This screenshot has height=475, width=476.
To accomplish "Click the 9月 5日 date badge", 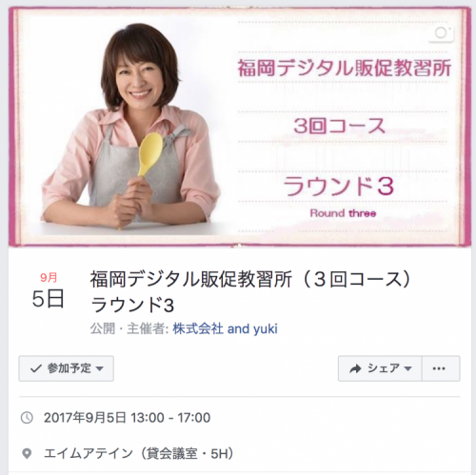I will click(49, 290).
